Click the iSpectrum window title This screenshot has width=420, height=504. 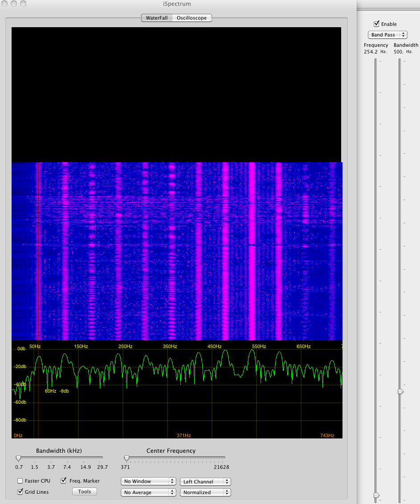(x=177, y=4)
